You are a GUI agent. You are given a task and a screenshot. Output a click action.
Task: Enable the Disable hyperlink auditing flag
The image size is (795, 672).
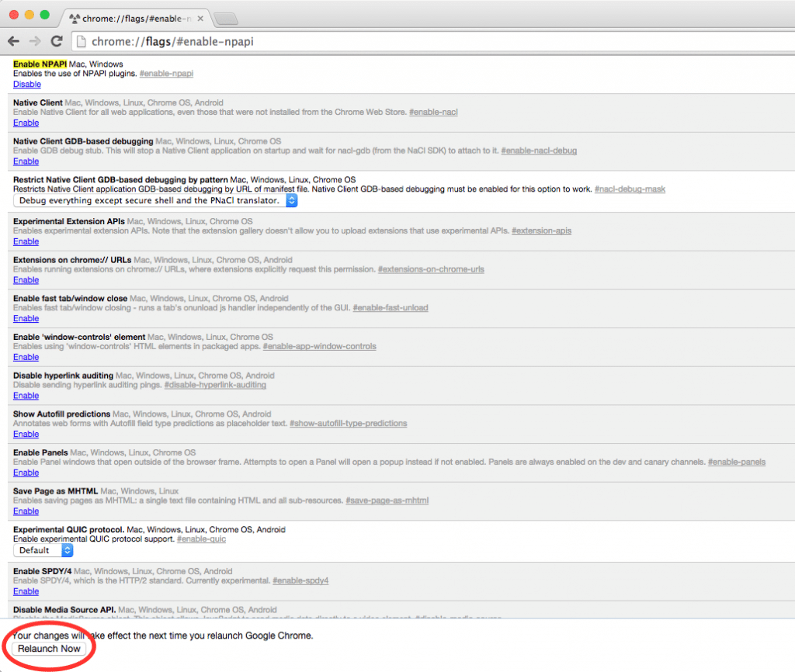click(26, 395)
